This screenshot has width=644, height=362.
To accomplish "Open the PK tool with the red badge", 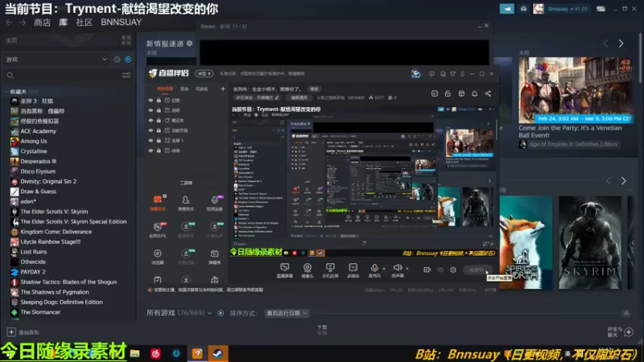I will tap(157, 229).
